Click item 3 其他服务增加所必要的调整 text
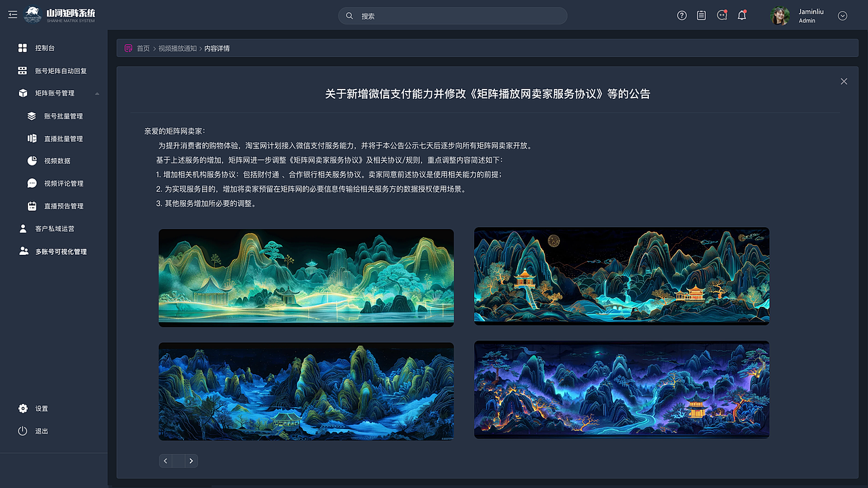 (208, 204)
